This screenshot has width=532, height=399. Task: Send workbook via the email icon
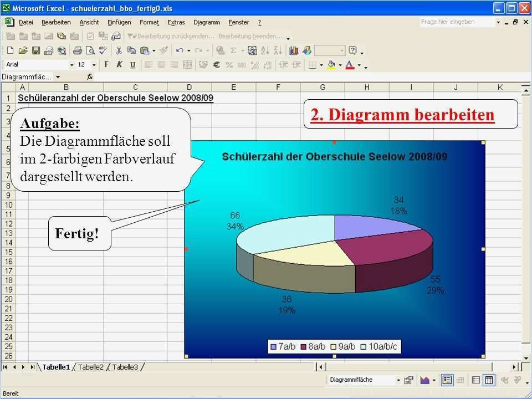click(49, 50)
